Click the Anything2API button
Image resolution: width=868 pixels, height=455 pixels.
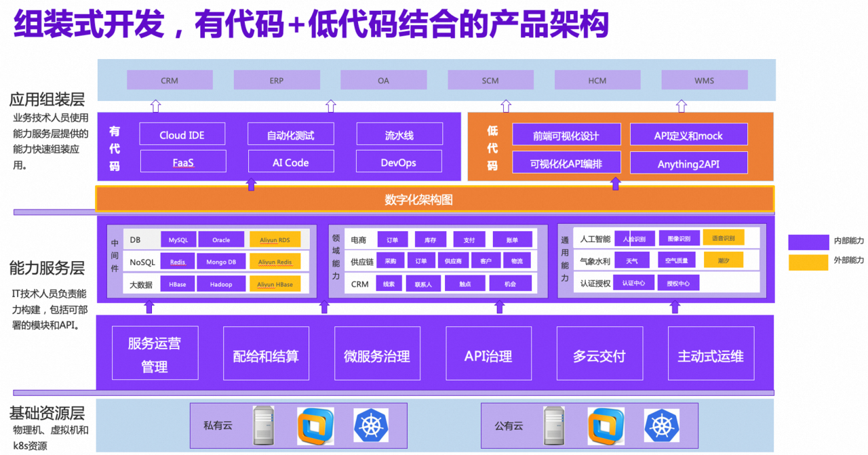click(x=688, y=163)
